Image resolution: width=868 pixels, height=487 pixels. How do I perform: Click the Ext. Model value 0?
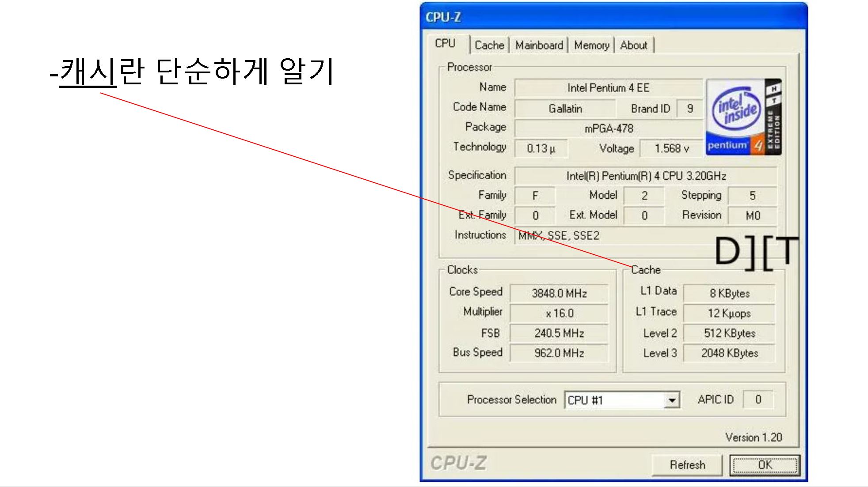(644, 215)
